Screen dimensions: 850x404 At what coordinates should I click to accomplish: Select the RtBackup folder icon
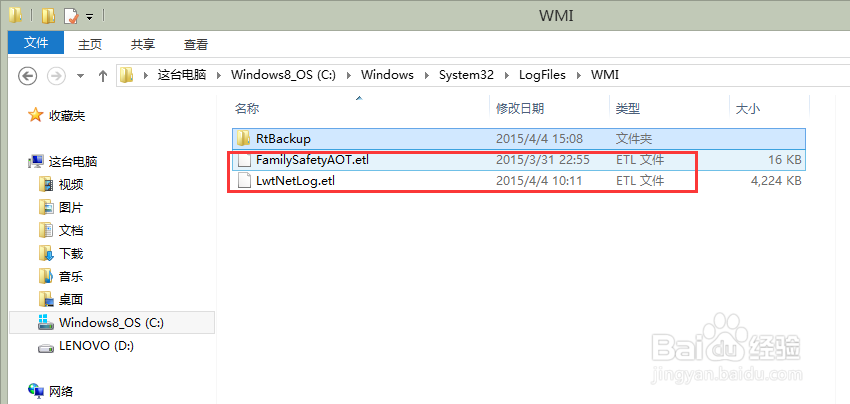click(243, 138)
